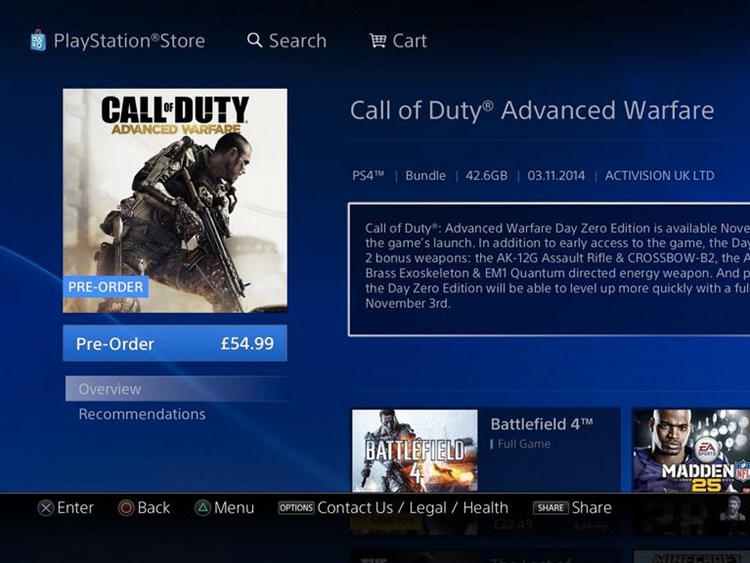Switch to Recommendations section
Image resolution: width=750 pixels, height=563 pixels.
pyautogui.click(x=142, y=414)
